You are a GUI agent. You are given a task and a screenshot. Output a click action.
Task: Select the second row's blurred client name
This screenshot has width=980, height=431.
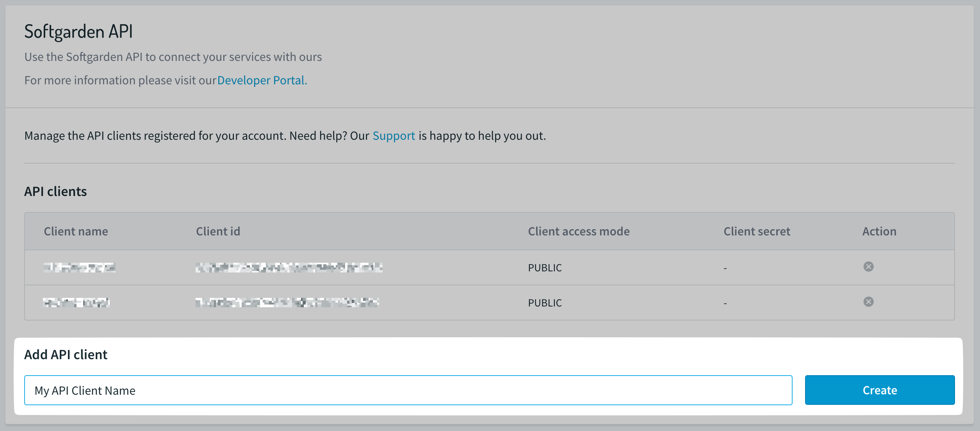coord(77,303)
